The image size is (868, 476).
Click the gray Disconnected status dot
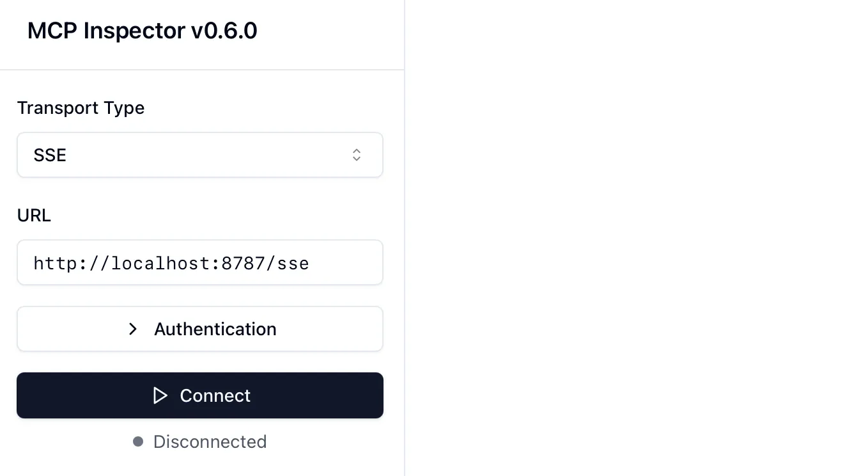coord(137,441)
